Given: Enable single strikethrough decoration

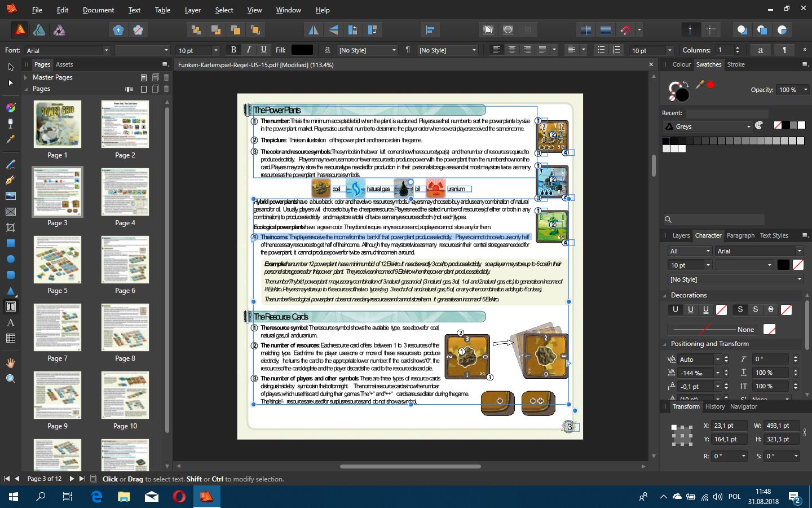Looking at the screenshot, I should (756, 309).
